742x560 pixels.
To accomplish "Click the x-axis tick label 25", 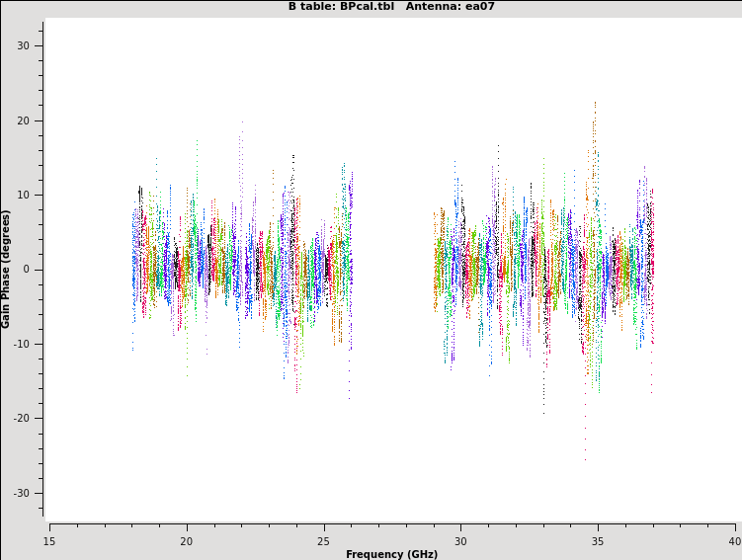I will (x=323, y=541).
